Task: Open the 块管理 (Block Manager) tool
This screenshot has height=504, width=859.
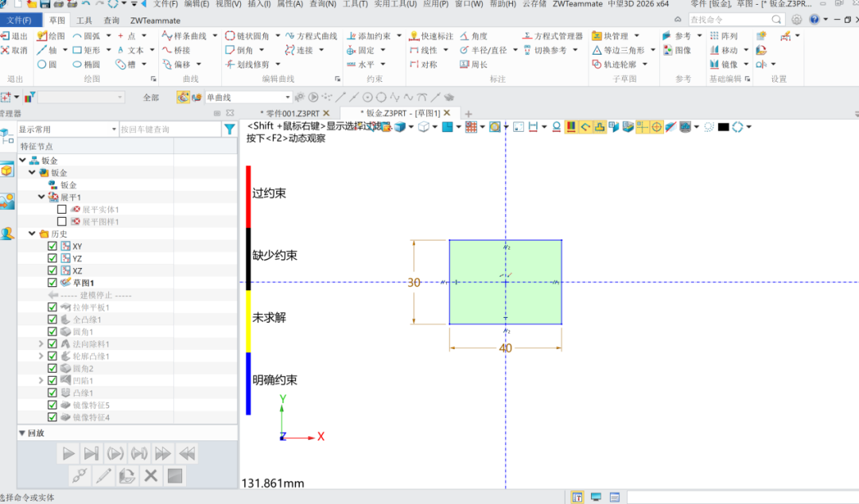Action: point(610,36)
